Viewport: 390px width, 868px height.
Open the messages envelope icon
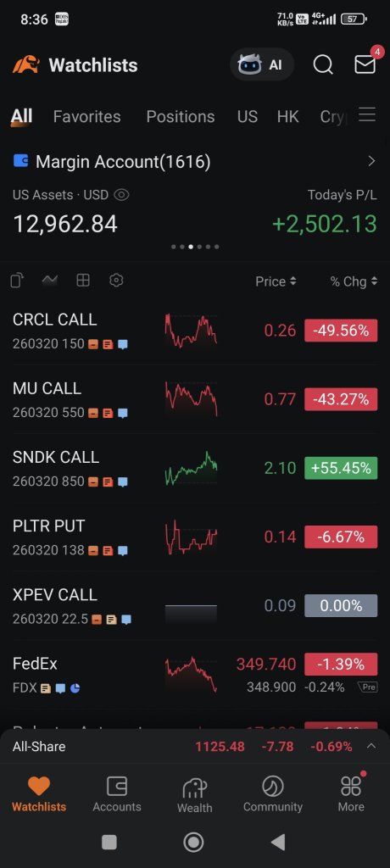click(365, 64)
